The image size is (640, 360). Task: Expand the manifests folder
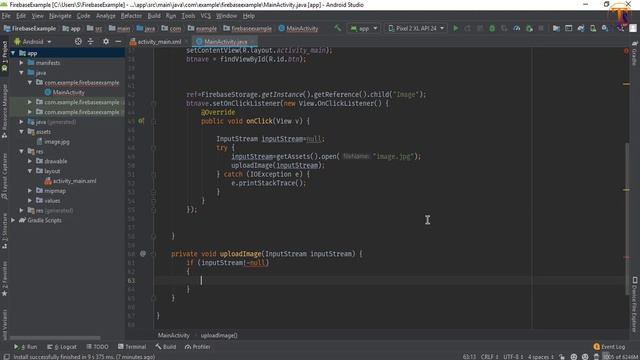click(21, 63)
